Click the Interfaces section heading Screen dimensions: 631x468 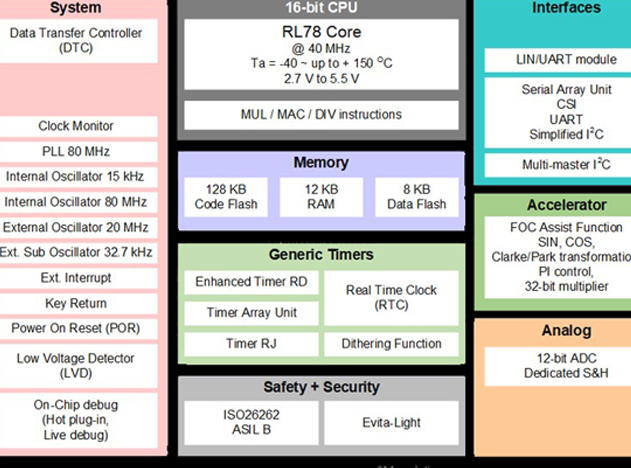tap(566, 8)
